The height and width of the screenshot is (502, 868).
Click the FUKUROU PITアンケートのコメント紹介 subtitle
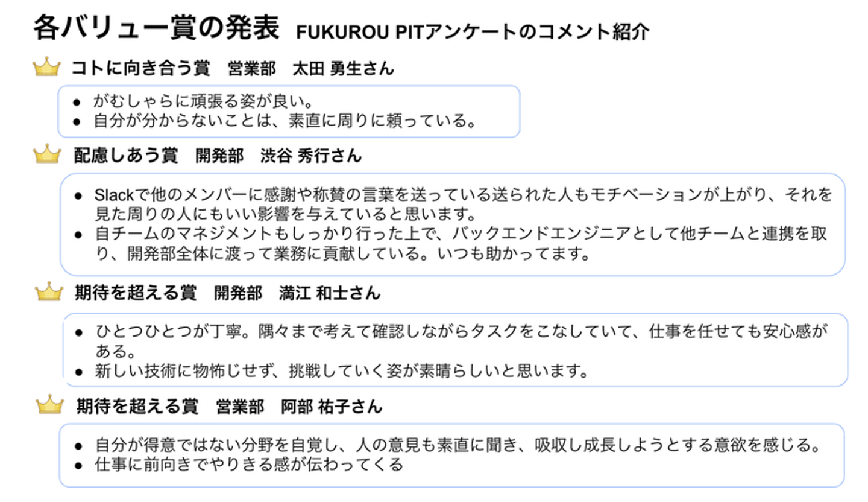[473, 31]
